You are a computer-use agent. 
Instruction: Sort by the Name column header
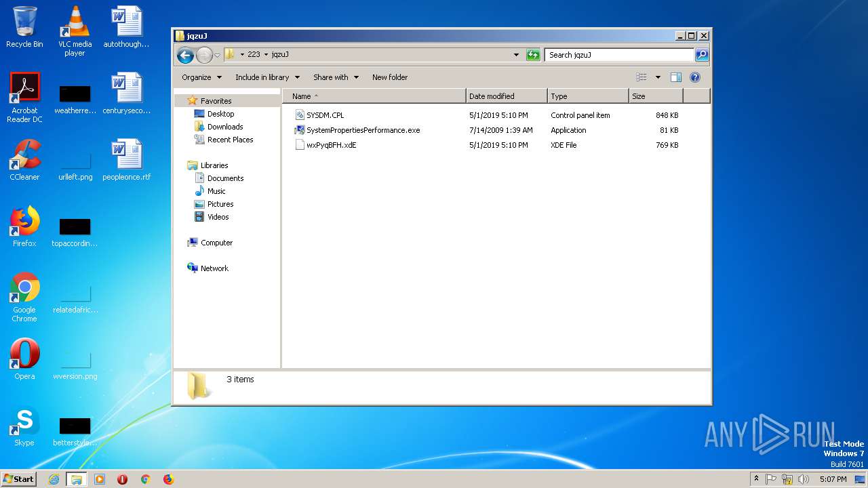[374, 96]
